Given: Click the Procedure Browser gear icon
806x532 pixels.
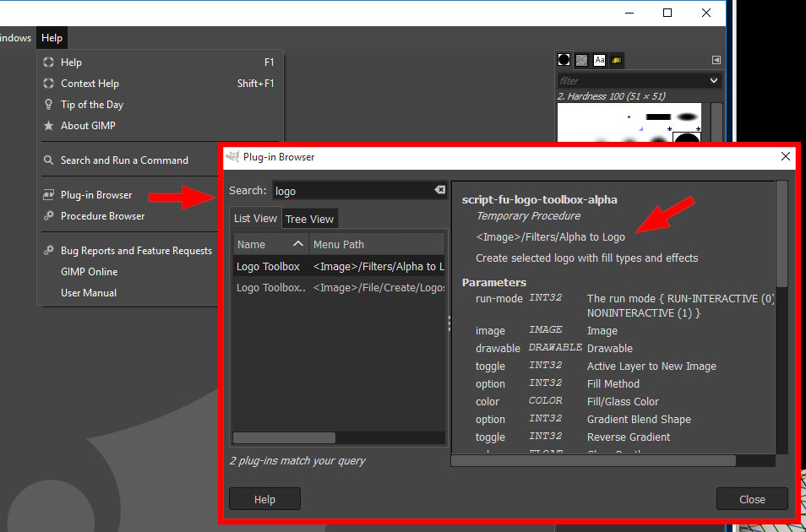Looking at the screenshot, I should [48, 216].
